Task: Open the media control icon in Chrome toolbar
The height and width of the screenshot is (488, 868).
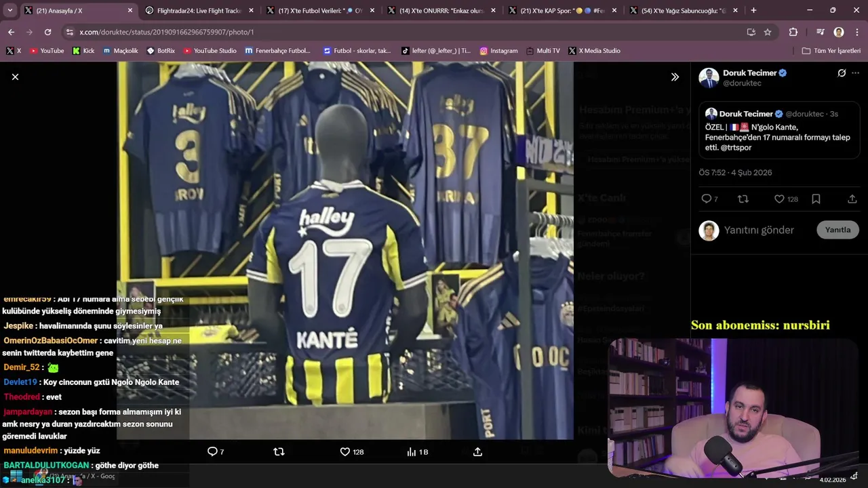Action: [821, 32]
